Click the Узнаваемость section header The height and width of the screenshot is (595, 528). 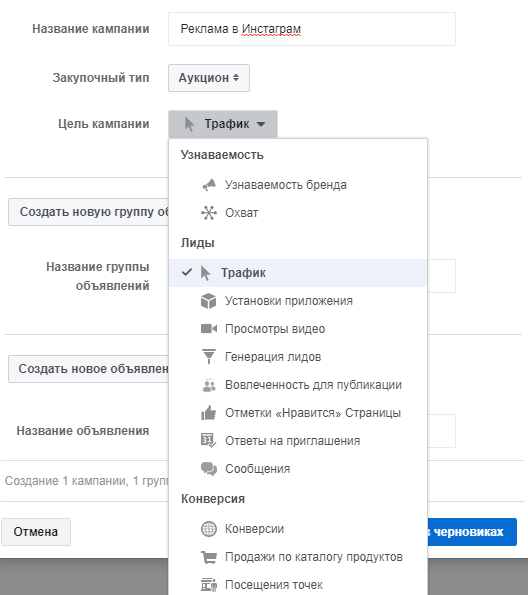coord(222,155)
